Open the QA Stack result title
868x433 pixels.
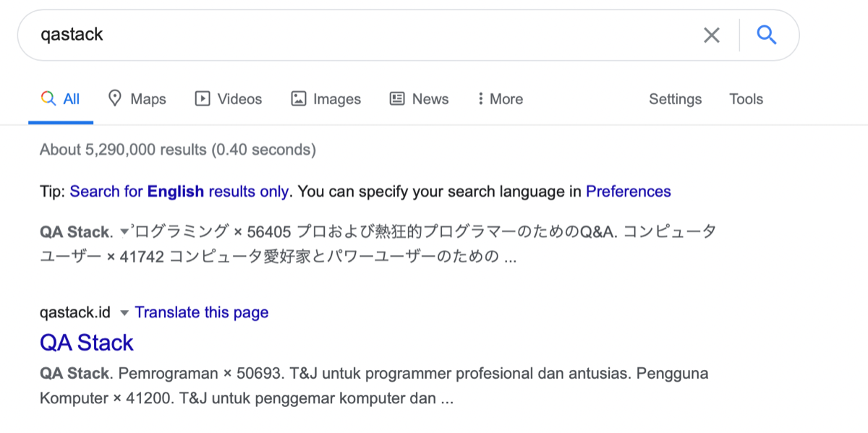(x=87, y=343)
